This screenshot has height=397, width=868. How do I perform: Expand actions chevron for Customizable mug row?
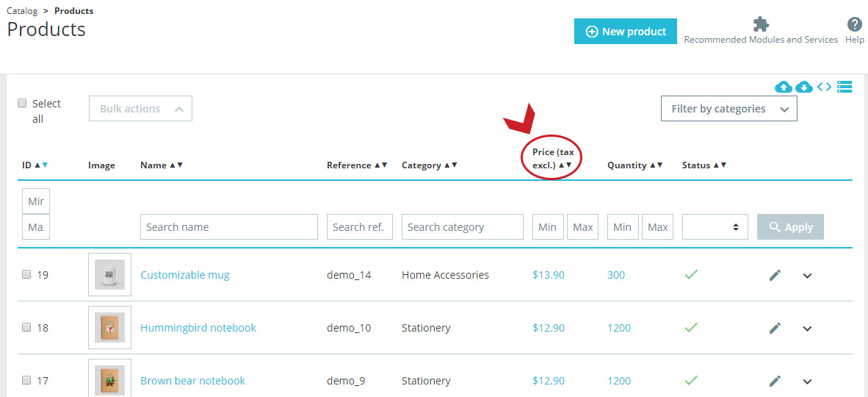pos(807,276)
